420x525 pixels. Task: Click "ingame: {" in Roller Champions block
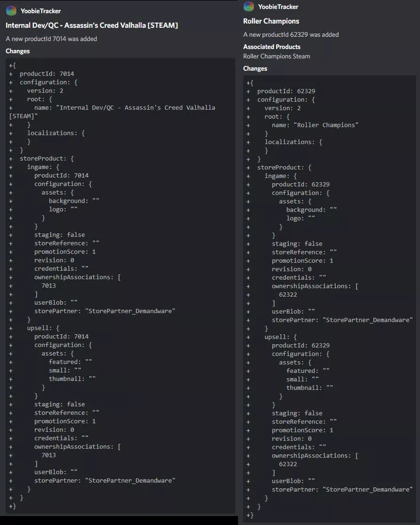point(281,176)
